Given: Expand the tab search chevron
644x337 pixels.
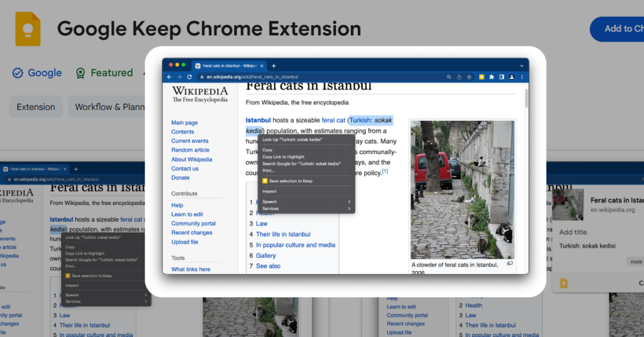Looking at the screenshot, I should [x=522, y=65].
